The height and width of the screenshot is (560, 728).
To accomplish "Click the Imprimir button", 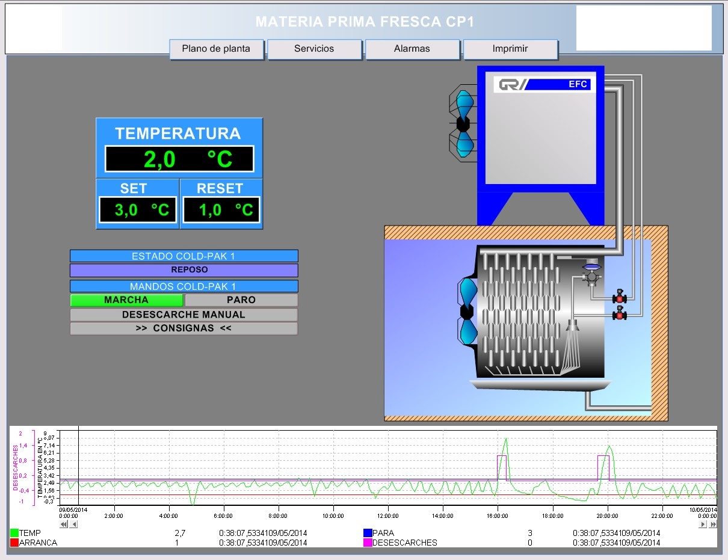I will pyautogui.click(x=510, y=49).
